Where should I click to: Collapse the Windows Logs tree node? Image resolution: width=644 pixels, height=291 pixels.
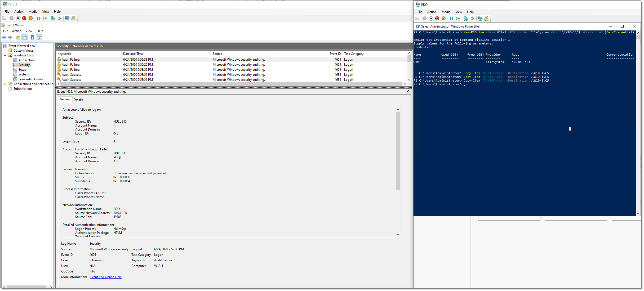coord(5,55)
